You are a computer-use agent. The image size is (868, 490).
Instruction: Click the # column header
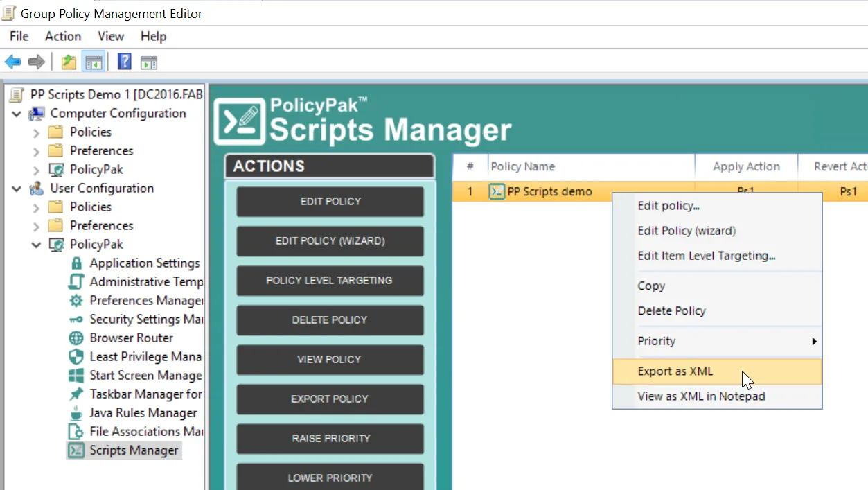[x=470, y=167]
